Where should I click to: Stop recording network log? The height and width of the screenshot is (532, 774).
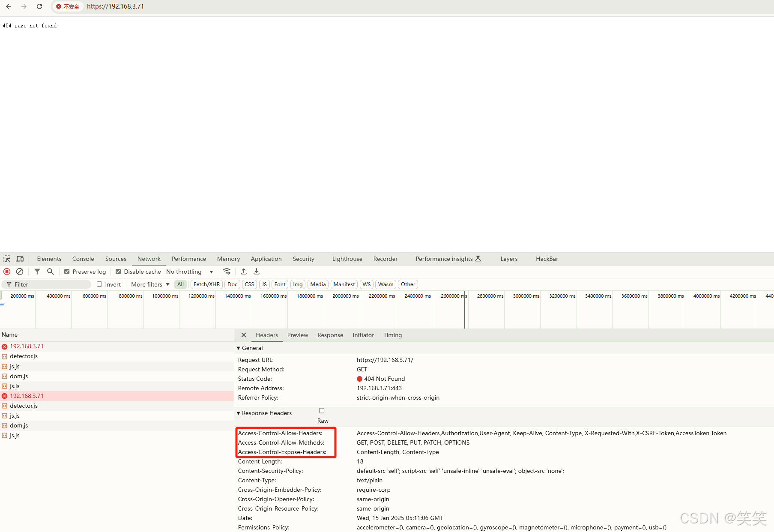pyautogui.click(x=7, y=272)
